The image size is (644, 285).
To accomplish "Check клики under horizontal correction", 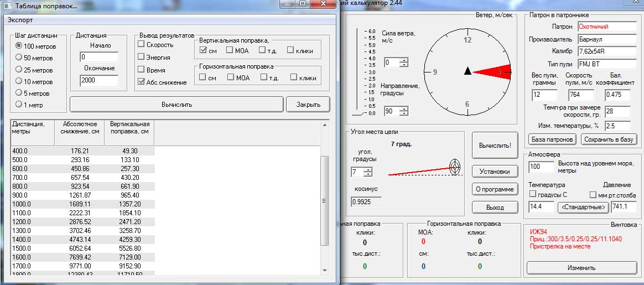I will pos(294,77).
